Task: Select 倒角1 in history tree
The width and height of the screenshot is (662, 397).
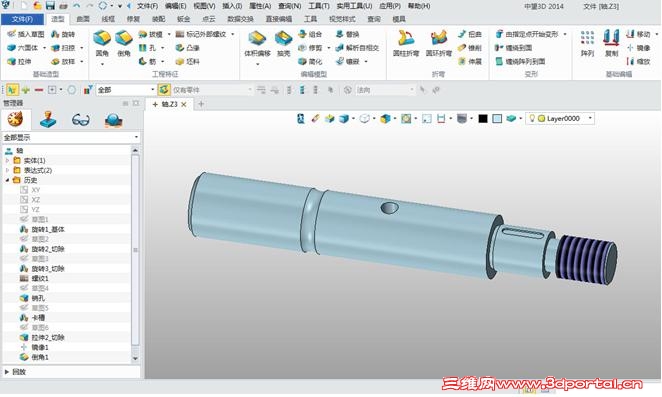Action: (40, 357)
